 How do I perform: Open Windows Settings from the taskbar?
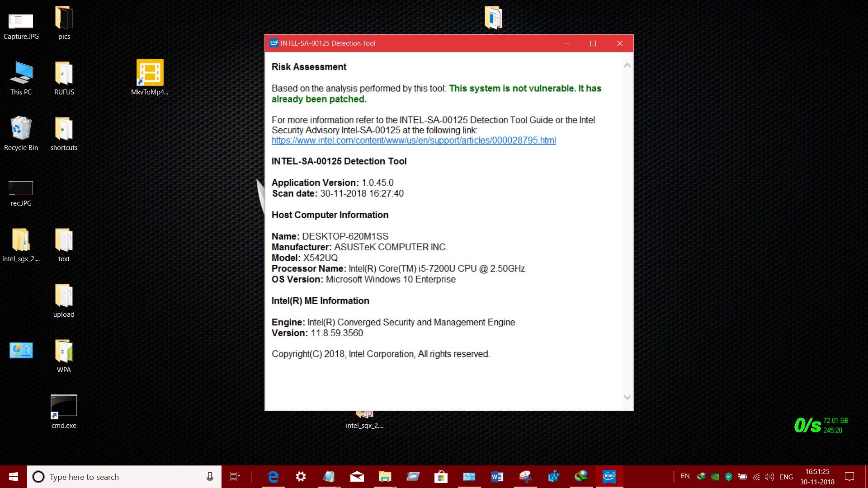300,477
